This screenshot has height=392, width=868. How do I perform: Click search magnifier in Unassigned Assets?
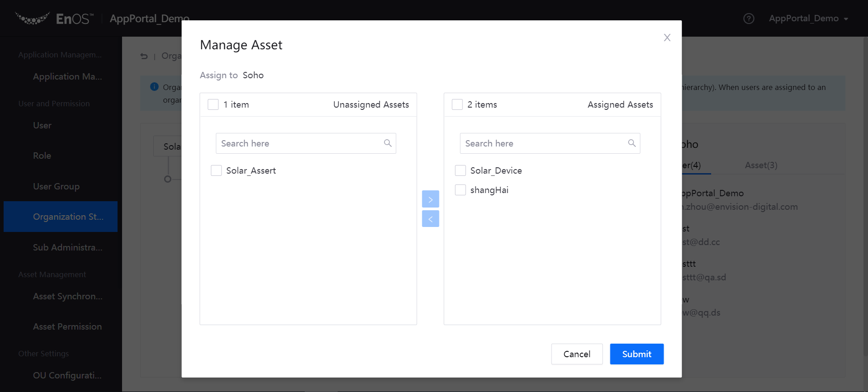387,143
